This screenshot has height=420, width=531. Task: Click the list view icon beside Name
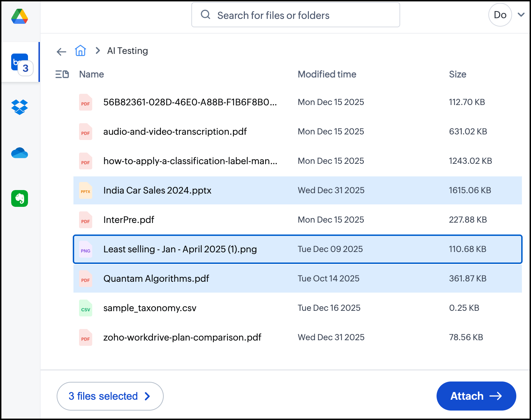coord(62,74)
